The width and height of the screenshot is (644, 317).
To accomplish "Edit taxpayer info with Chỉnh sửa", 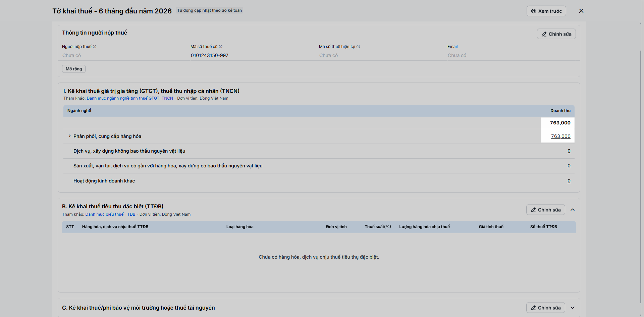I will click(556, 34).
